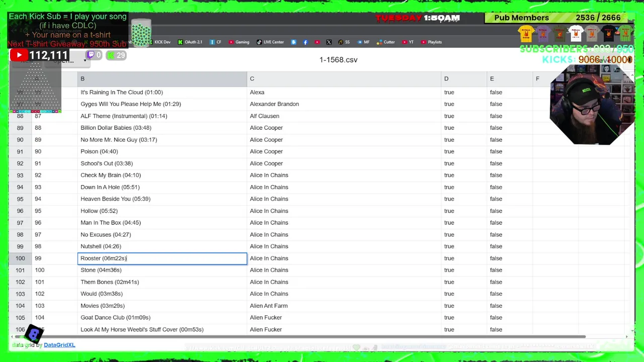Select cell 'ALF Theme (Instrumental) (01:14)'
Screen dimensions: 644x362
[x=162, y=116]
